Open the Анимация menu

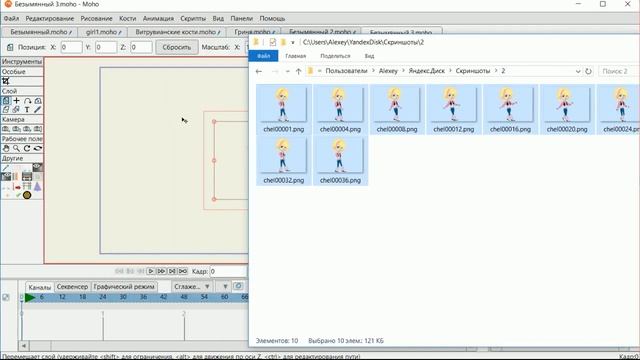coord(158,18)
